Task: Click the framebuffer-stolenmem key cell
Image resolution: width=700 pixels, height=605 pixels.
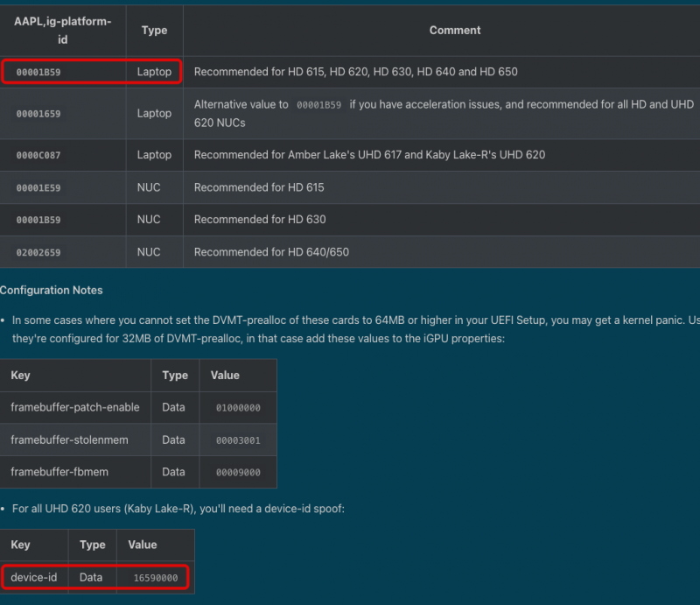Action: 69,440
